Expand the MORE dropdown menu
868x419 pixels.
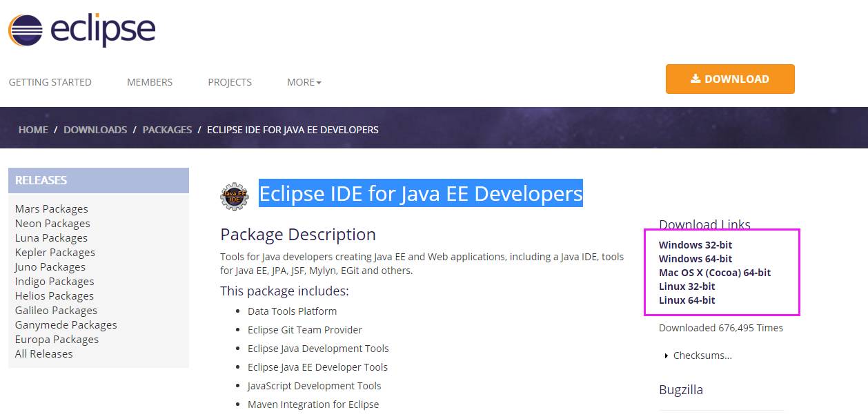(x=304, y=82)
